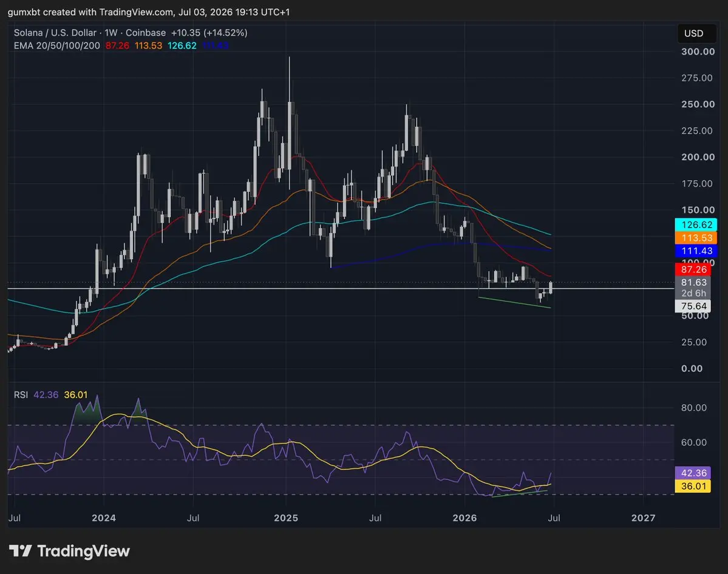Click the cyan 126.62 price axis tag

coord(696,225)
